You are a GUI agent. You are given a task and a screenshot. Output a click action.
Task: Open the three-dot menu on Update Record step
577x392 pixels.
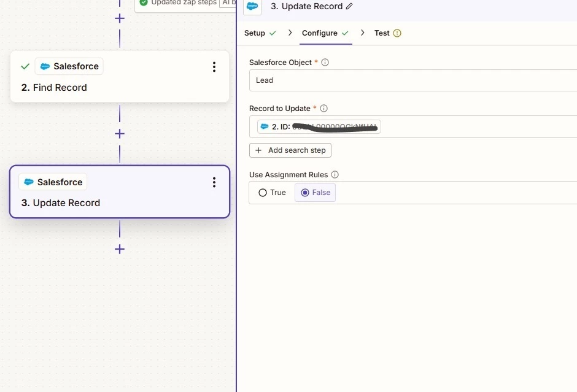tap(214, 182)
